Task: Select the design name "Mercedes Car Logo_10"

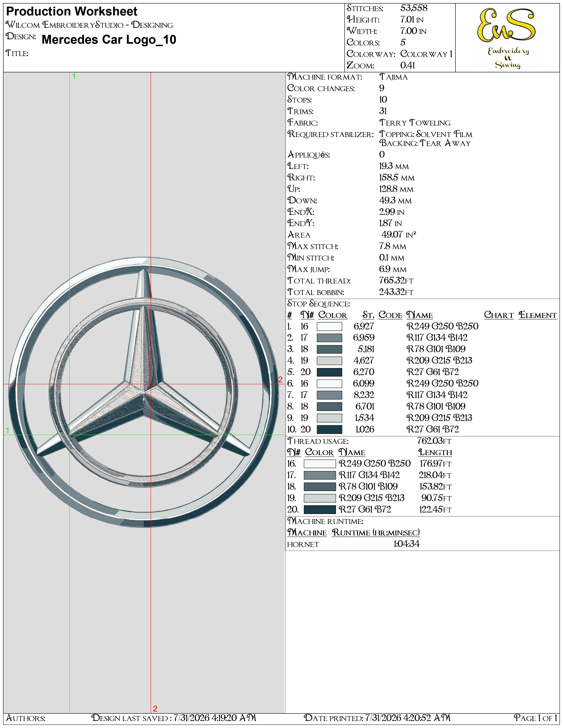Action: (x=109, y=40)
